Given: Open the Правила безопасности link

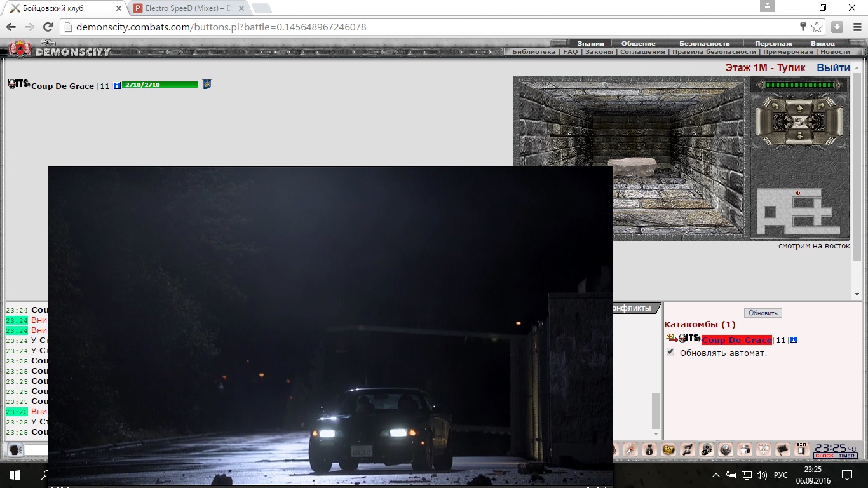Looking at the screenshot, I should [x=714, y=52].
